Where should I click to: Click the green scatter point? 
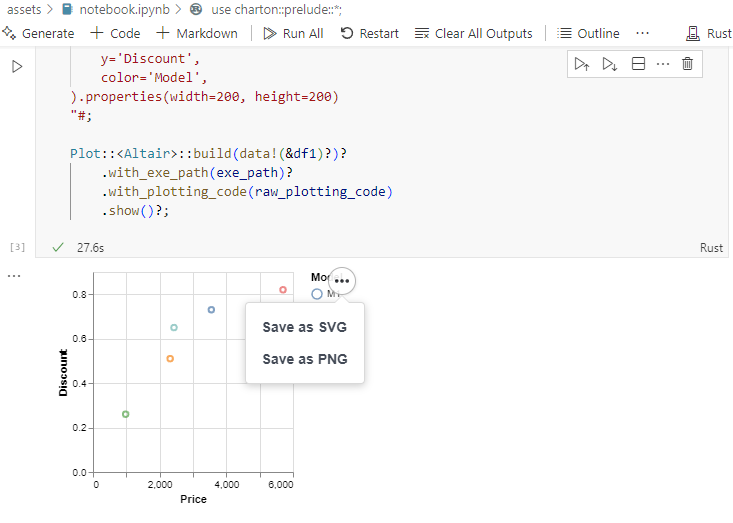125,414
